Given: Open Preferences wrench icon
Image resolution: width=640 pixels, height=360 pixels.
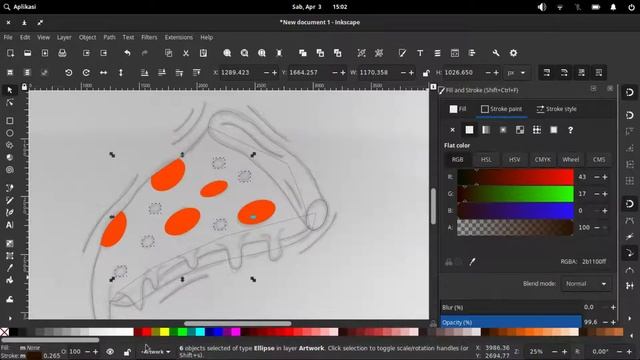Looking at the screenshot, I should [496, 53].
